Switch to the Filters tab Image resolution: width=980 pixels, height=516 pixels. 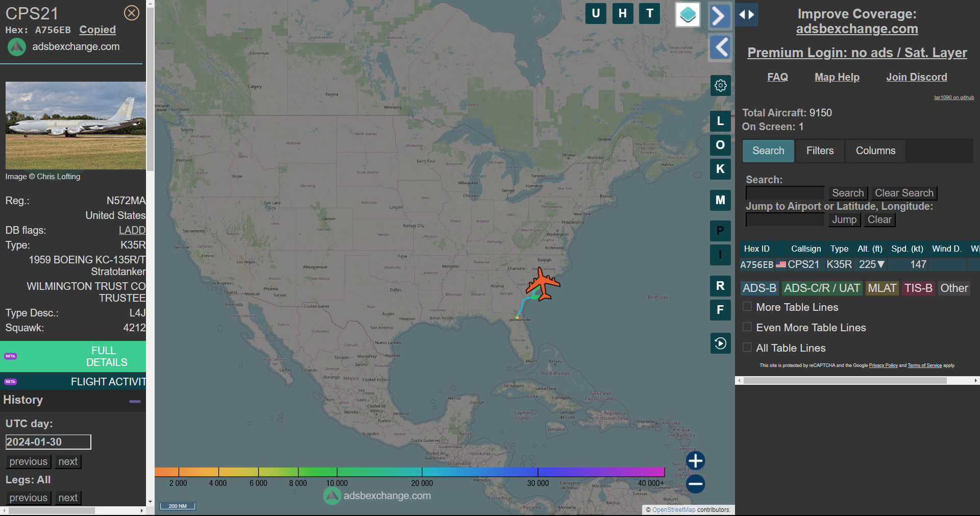tap(820, 151)
